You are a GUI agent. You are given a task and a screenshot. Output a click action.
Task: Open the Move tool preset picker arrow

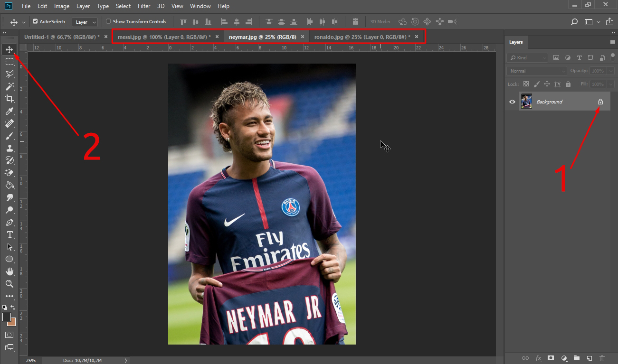pos(24,22)
